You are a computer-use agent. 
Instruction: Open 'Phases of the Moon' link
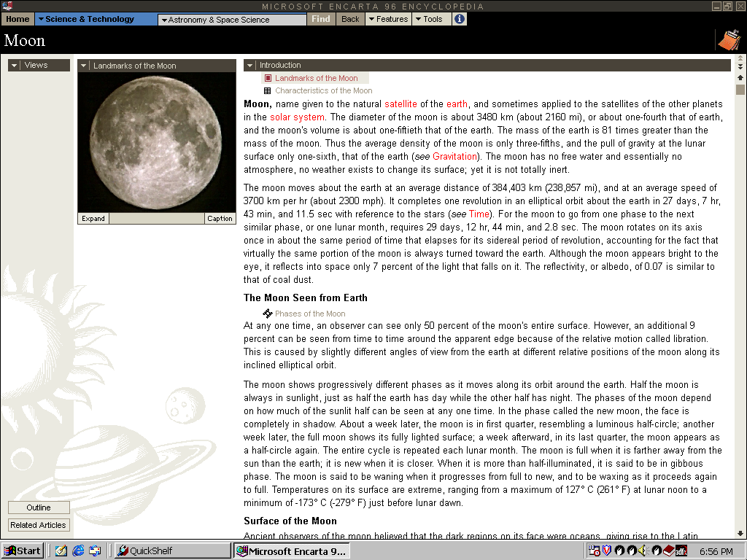[x=310, y=314]
